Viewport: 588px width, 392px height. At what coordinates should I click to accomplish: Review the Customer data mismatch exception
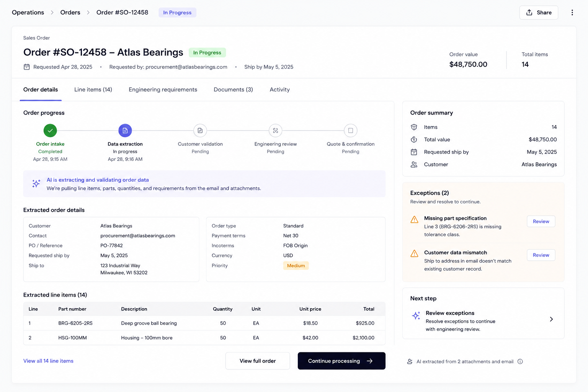coord(541,255)
